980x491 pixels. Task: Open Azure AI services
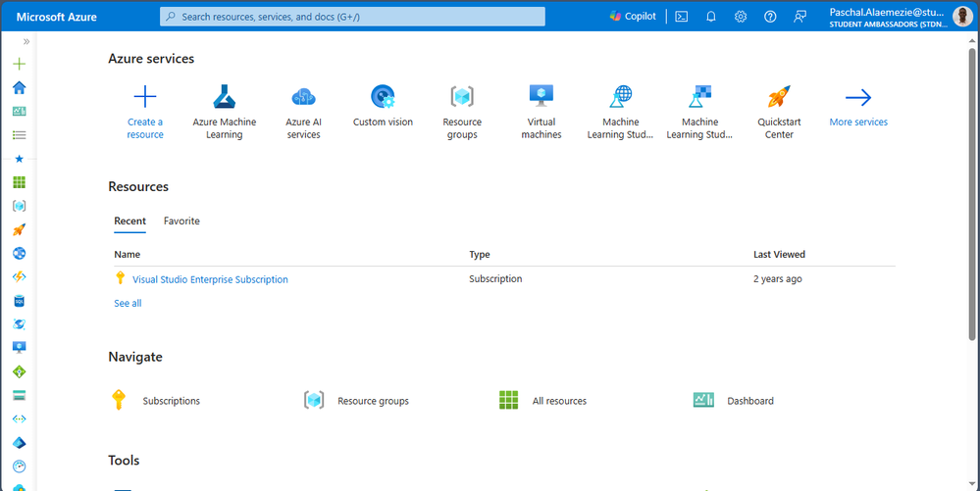304,112
